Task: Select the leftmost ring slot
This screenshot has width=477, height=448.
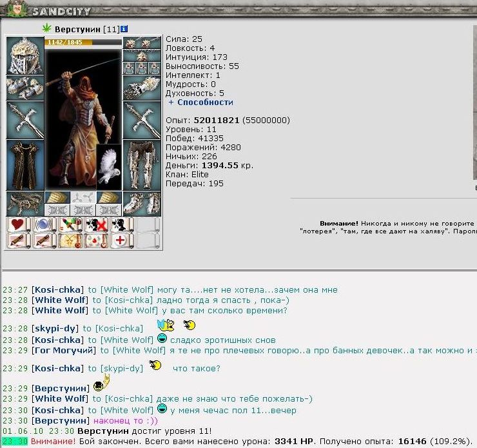Action: coord(129,68)
